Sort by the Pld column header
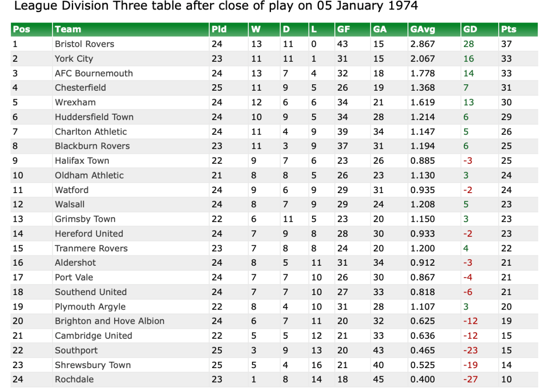Image resolution: width=542 pixels, height=392 pixels. 219,29
